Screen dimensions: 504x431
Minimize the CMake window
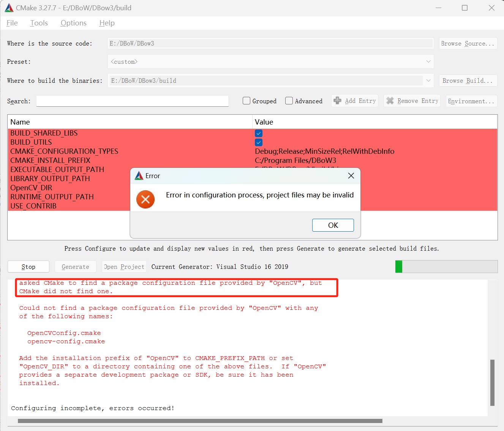pos(438,8)
